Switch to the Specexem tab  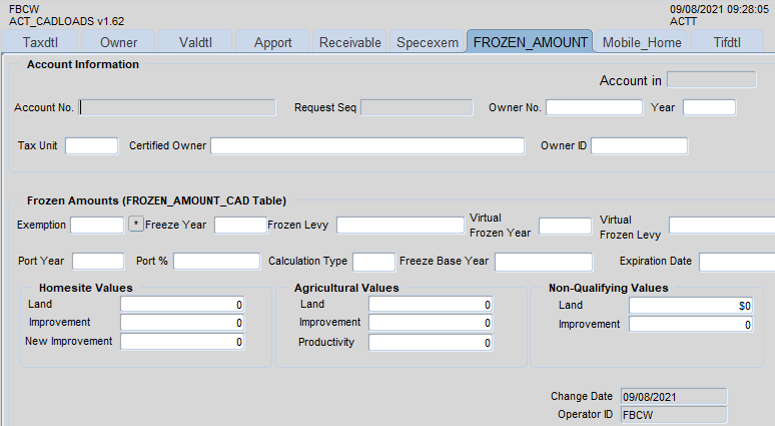click(427, 42)
